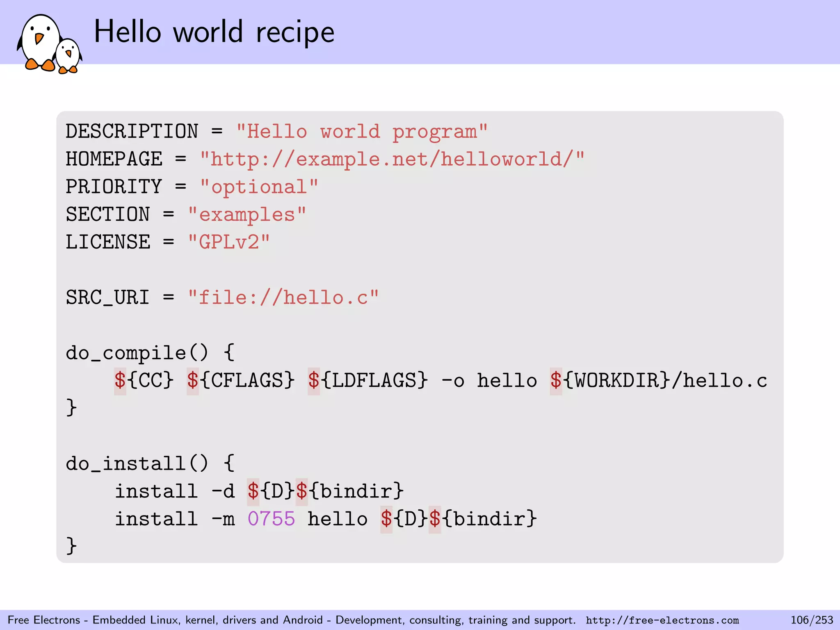
Task: Click the "GPLv2" license string
Action: 228,242
